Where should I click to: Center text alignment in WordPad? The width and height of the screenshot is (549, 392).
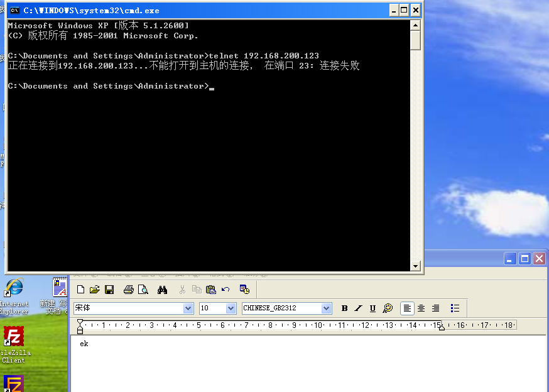(x=421, y=308)
